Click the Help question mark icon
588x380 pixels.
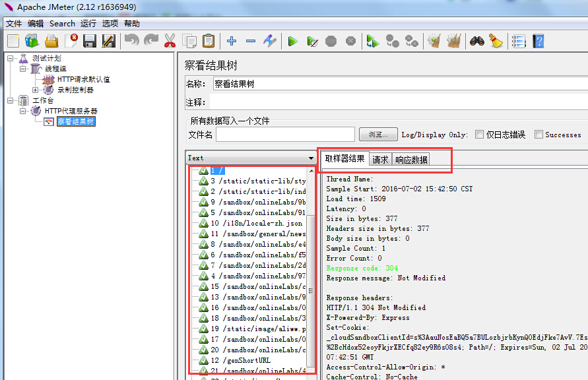pos(539,41)
